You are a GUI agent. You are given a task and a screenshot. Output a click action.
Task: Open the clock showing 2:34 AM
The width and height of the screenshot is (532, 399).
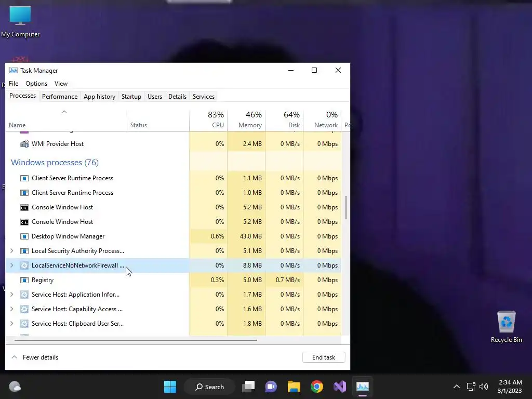click(510, 387)
